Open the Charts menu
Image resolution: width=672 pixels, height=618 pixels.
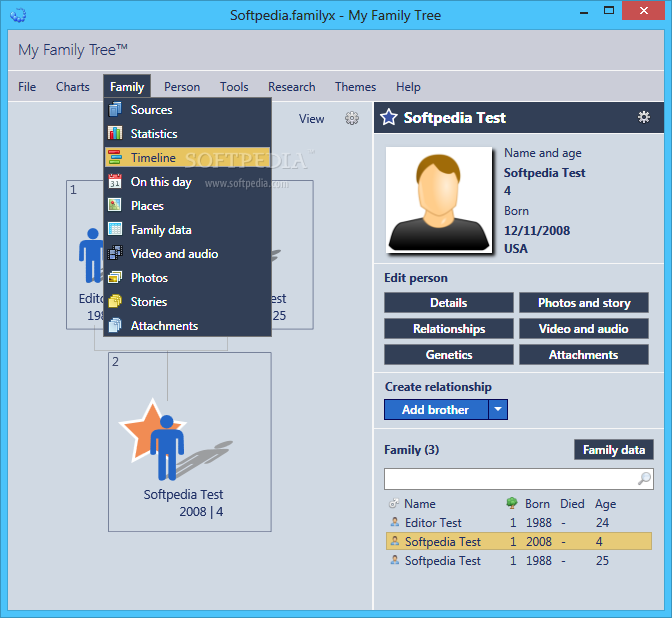pos(73,87)
